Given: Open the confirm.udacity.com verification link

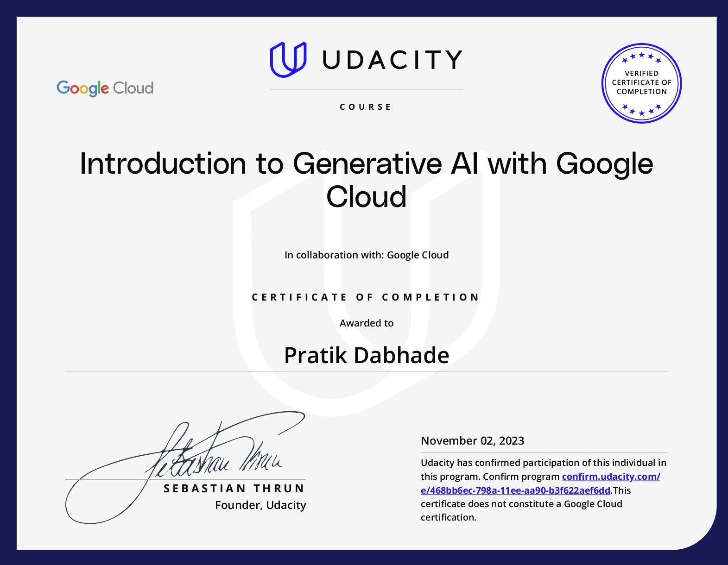Looking at the screenshot, I should [540, 483].
